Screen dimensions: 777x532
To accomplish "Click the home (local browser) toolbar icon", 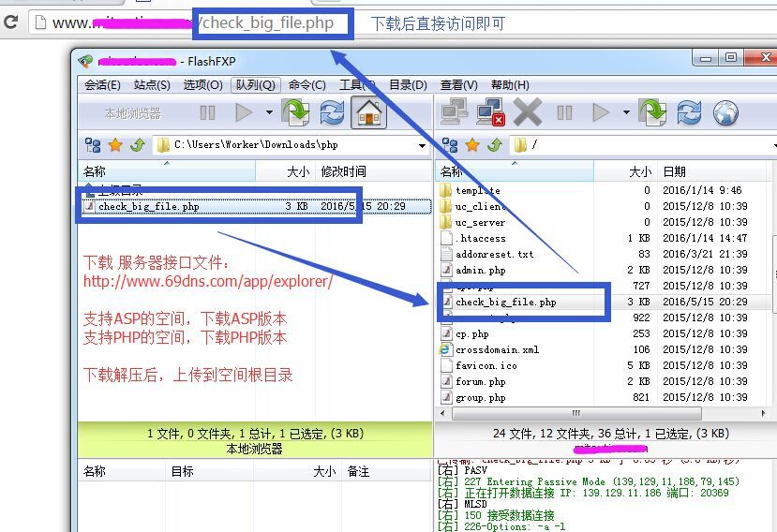I will 369,113.
